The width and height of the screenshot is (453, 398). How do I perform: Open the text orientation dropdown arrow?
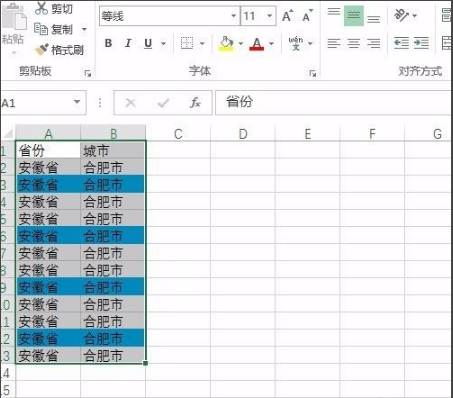415,16
